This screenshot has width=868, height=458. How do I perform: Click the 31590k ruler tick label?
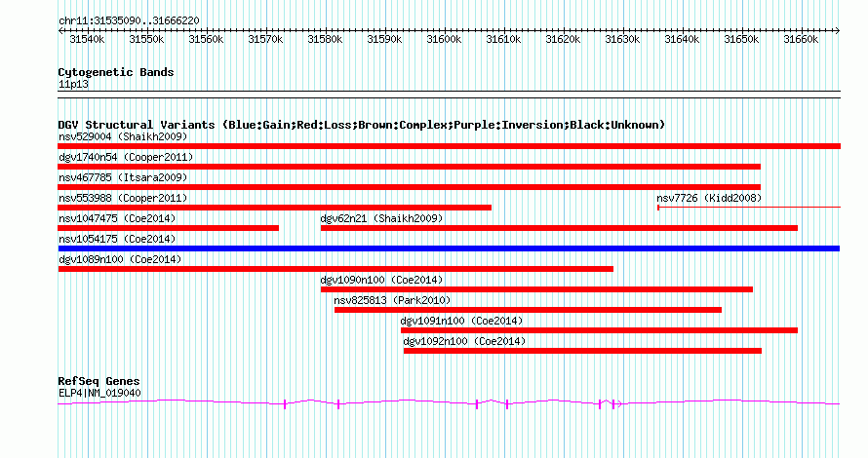(384, 39)
